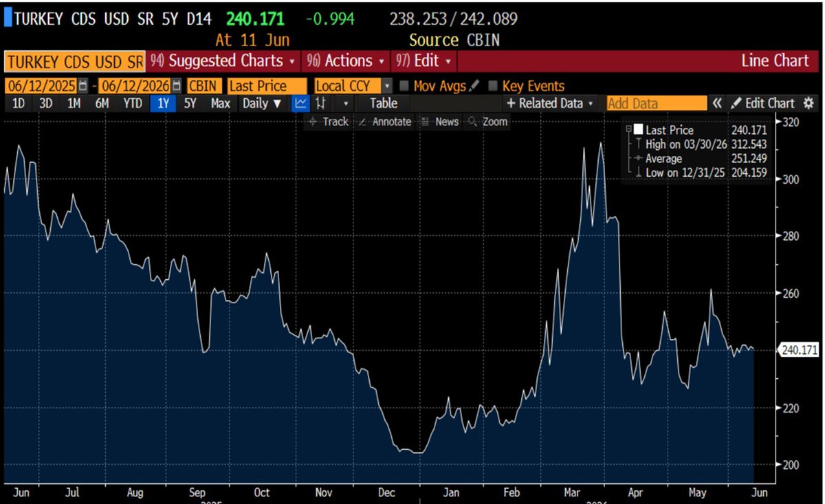Open Edit dropdown menu

click(423, 61)
